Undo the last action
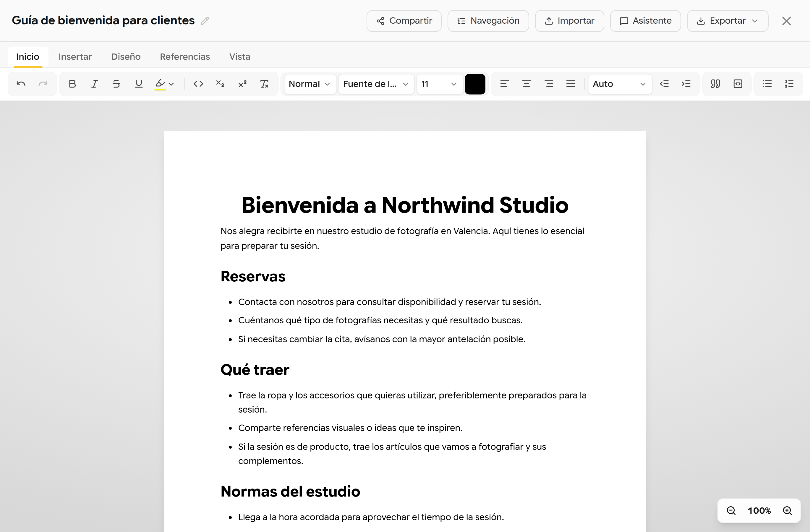The width and height of the screenshot is (810, 532). [21, 84]
